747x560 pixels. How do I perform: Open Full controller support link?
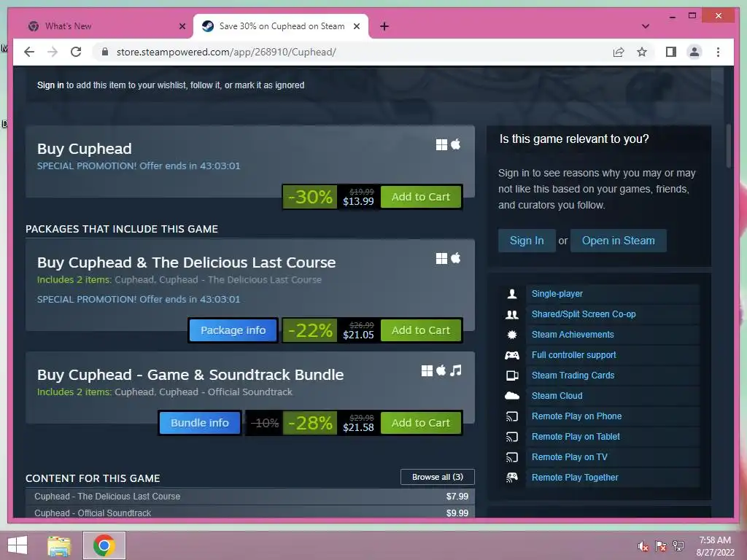click(x=573, y=355)
